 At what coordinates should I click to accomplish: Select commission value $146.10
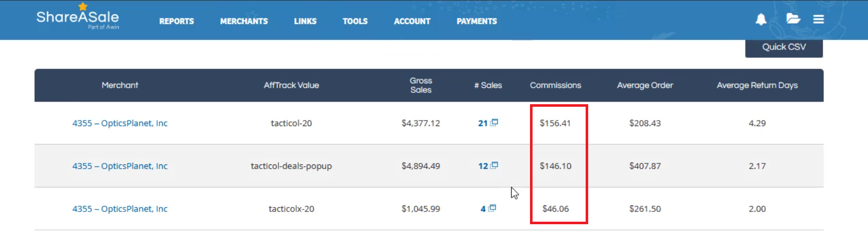coord(556,166)
